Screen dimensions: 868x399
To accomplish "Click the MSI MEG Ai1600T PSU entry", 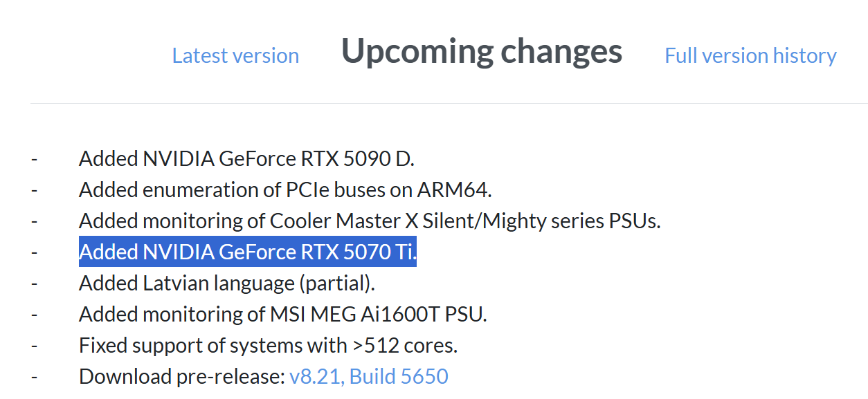I will coord(283,315).
